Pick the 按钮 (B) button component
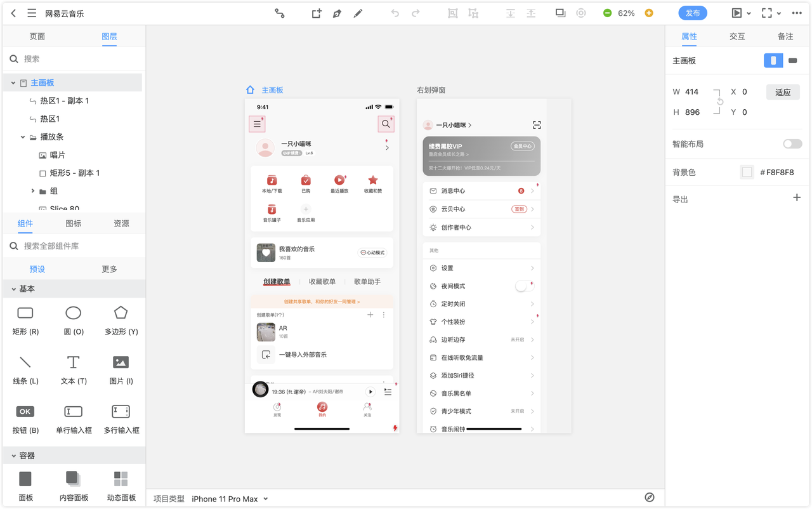The width and height of the screenshot is (812, 509). [x=25, y=420]
